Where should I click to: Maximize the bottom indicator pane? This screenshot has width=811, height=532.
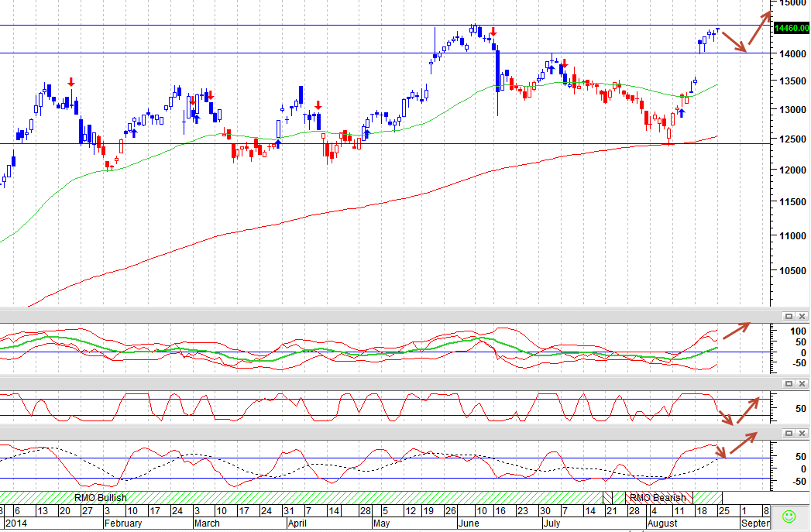pyautogui.click(x=789, y=433)
